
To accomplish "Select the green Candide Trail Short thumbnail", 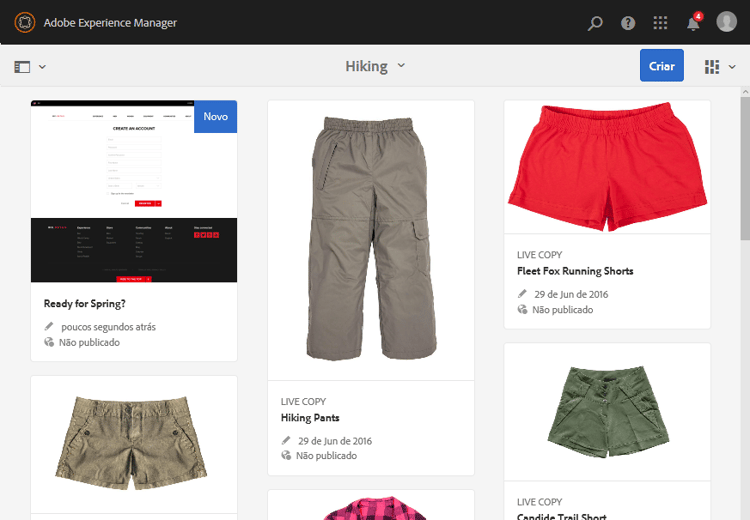I will [x=607, y=411].
